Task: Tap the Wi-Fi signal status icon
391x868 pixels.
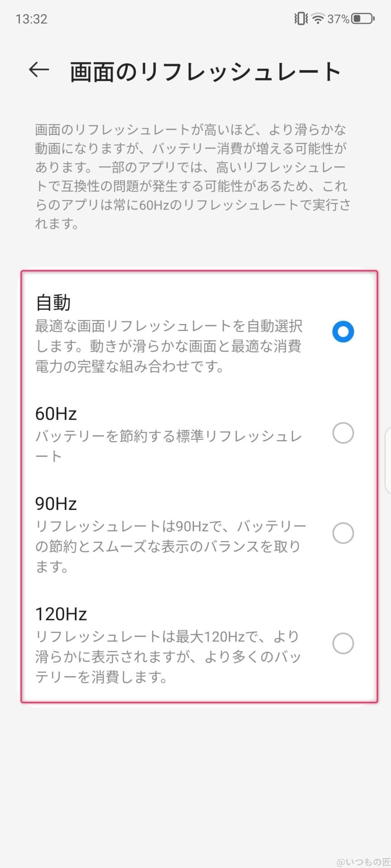Action: click(x=319, y=19)
